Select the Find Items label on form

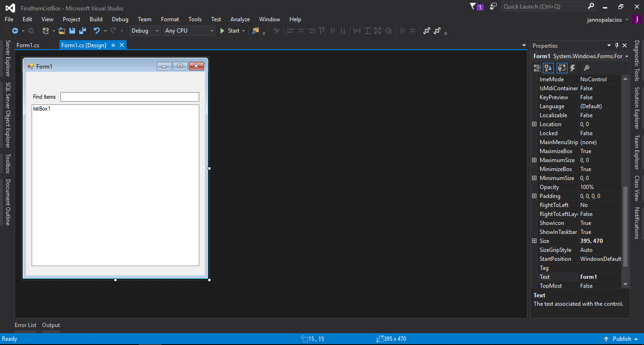tap(44, 97)
